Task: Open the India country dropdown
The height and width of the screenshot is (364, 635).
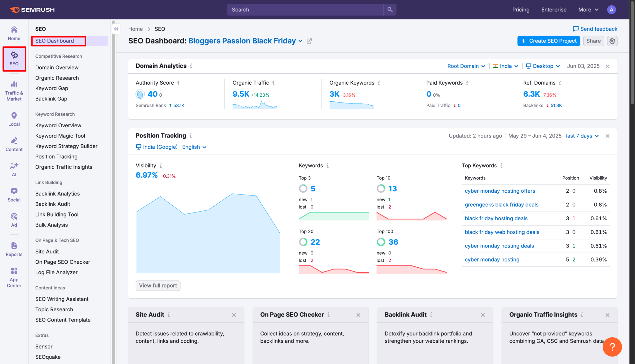Action: [x=505, y=66]
